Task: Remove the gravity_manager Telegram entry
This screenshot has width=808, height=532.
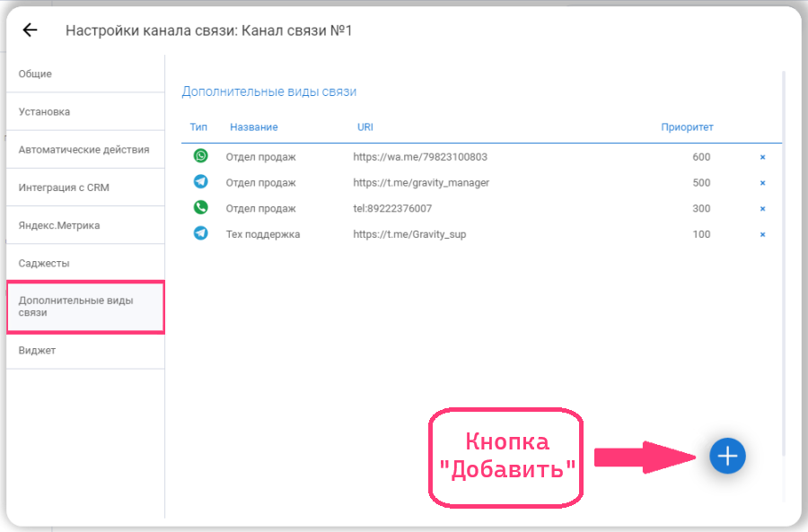Action: 762,183
